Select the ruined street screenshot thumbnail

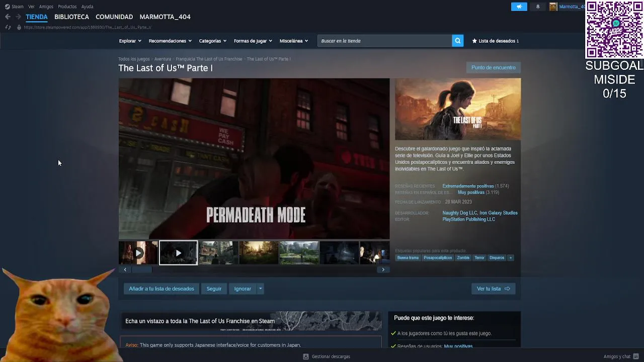[x=218, y=252]
